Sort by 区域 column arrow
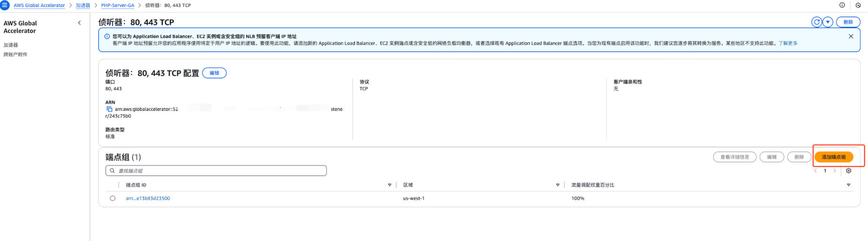 tap(558, 185)
